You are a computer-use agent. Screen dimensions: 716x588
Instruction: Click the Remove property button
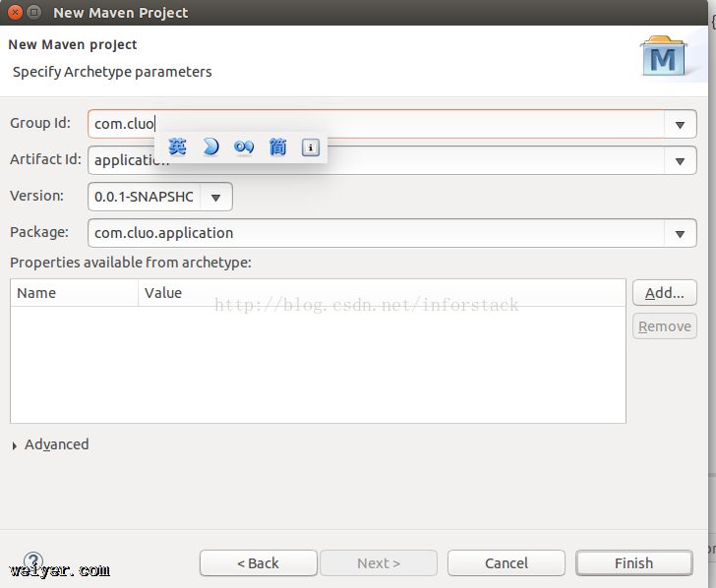pos(665,326)
